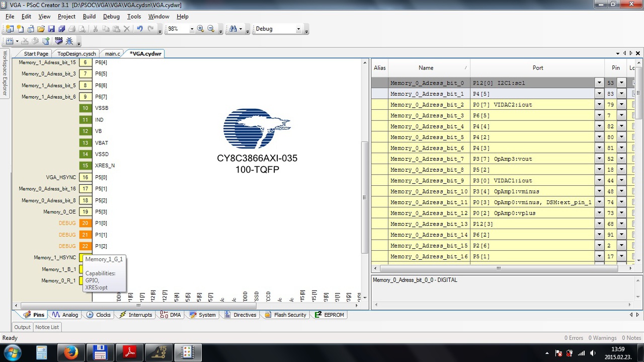Open Pin dropdown for pin 79 row
Screen dimensions: 644x362
click(621, 105)
